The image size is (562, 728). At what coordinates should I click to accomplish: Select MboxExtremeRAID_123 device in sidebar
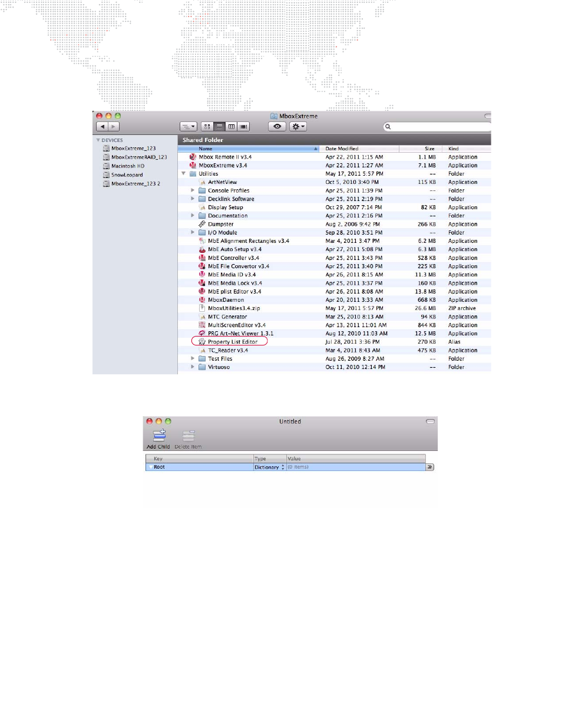(x=134, y=157)
